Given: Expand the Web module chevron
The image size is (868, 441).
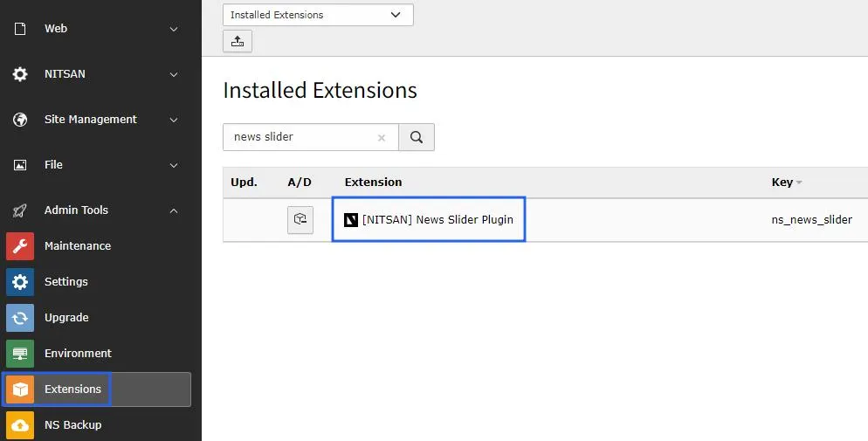Looking at the screenshot, I should pyautogui.click(x=174, y=30).
